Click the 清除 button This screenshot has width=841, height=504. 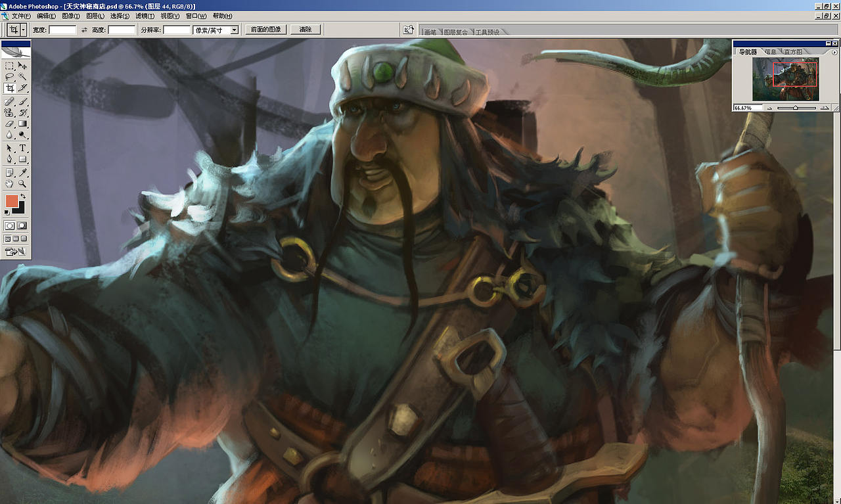point(306,30)
